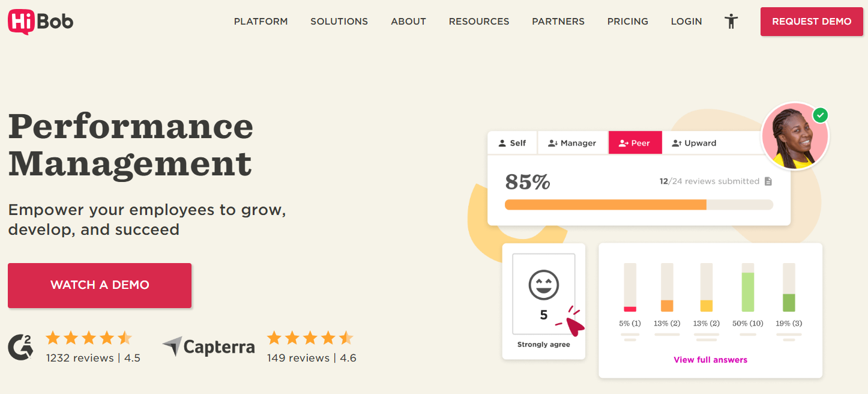Open the Platform menu

261,21
